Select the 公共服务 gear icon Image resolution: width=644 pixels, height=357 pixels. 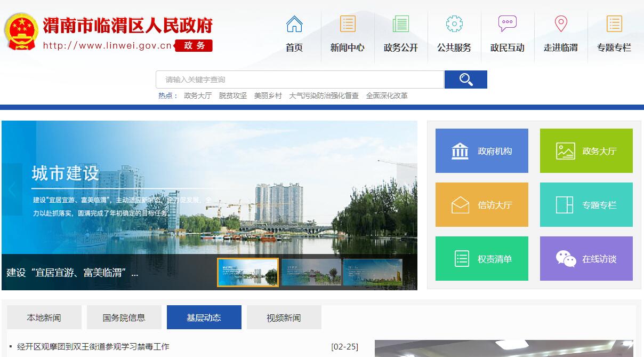point(454,24)
